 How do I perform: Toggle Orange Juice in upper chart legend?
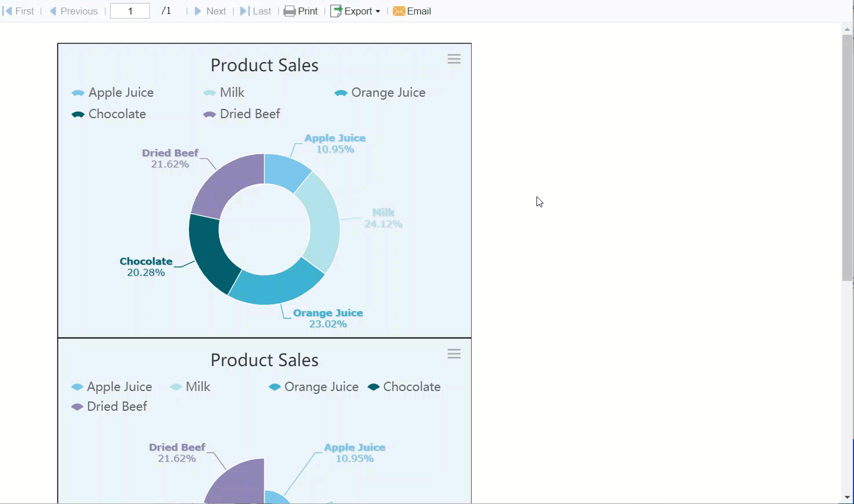(x=380, y=93)
